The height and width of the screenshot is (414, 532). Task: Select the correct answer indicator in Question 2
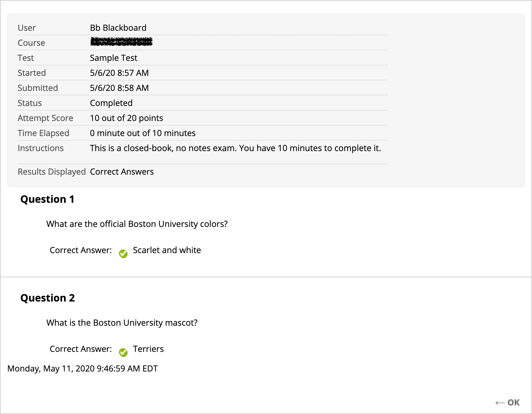(x=123, y=352)
